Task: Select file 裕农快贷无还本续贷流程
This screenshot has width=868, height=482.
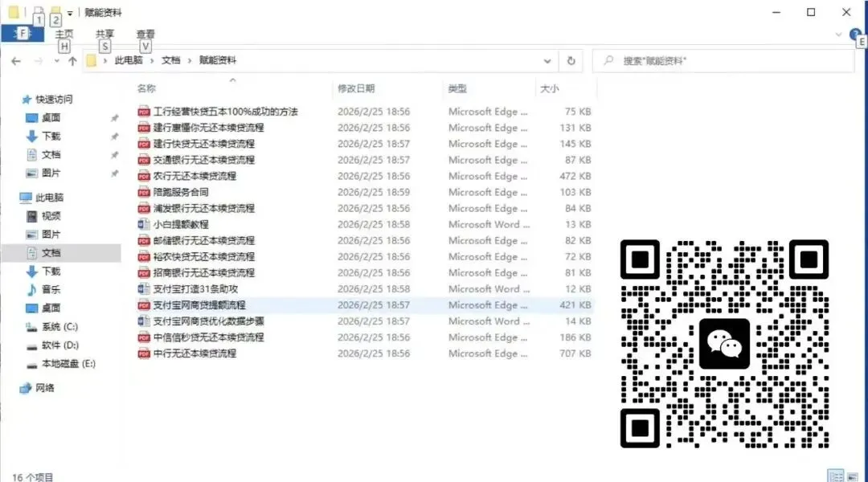Action: coord(203,257)
